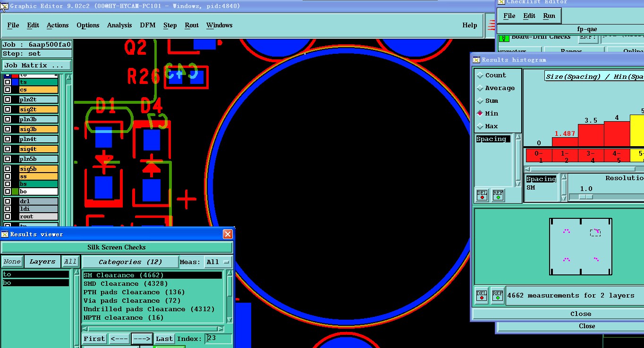Open the DFM menu
This screenshot has width=644, height=348.
pos(148,25)
